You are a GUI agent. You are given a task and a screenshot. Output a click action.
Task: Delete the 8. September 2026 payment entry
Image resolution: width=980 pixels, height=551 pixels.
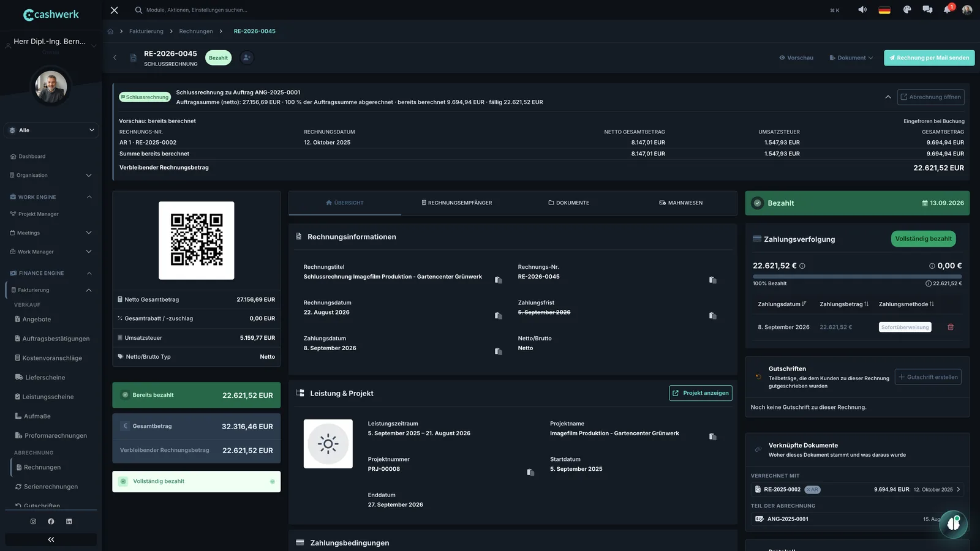(951, 327)
